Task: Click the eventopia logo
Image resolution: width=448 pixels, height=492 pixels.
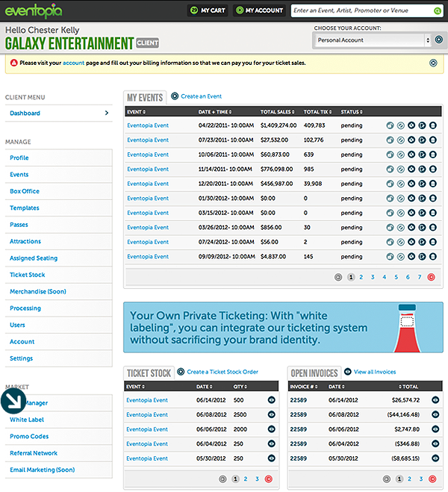Action: (x=34, y=10)
